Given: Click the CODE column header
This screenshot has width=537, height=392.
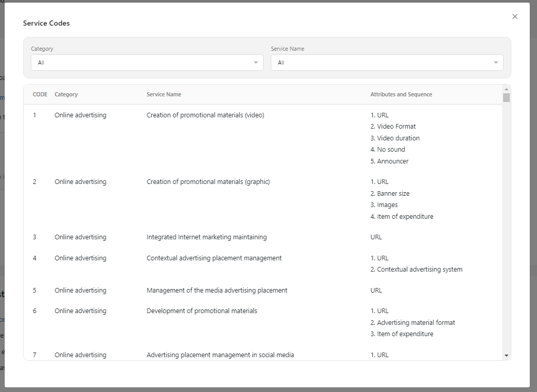Looking at the screenshot, I should click(x=40, y=94).
